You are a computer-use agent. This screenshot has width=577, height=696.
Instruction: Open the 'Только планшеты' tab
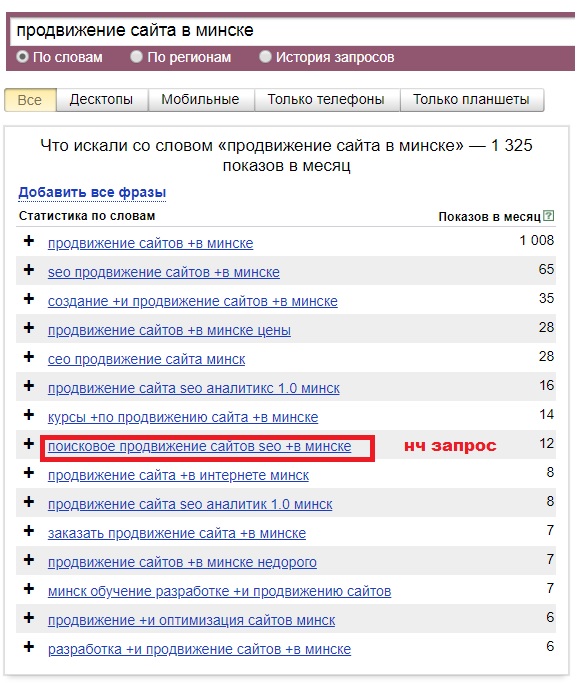click(x=471, y=99)
